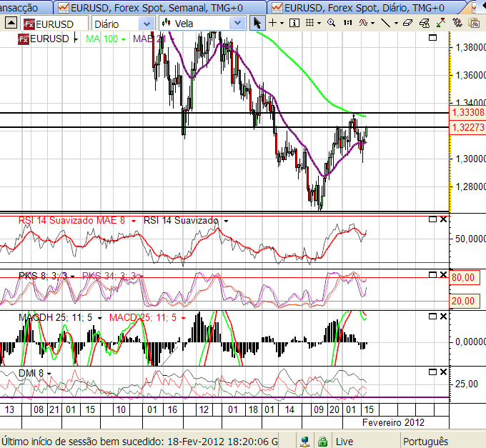Click the 1,32273 horizontal line price label
486x448 pixels.
pos(467,127)
